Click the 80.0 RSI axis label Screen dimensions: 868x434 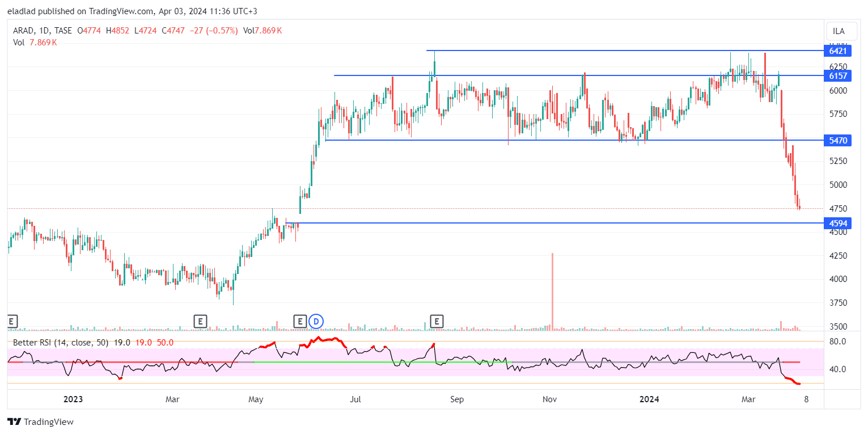click(838, 342)
